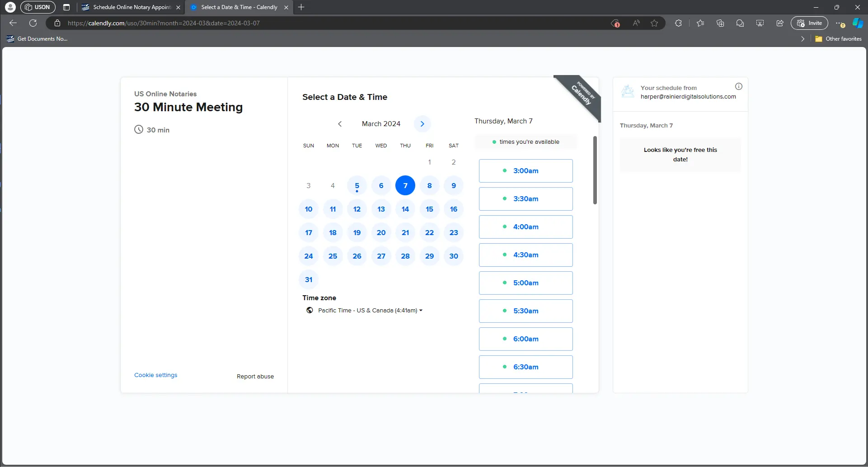868x467 pixels.
Task: Add page to favorites star icon
Action: pyautogui.click(x=654, y=23)
